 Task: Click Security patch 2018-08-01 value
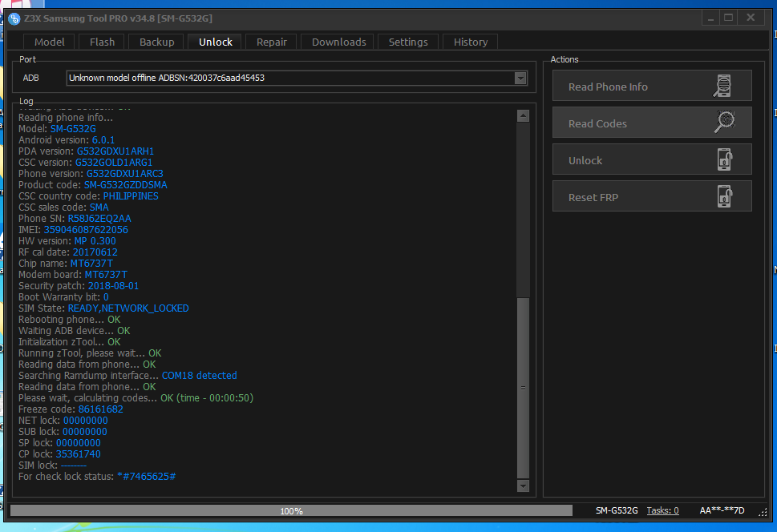pyautogui.click(x=114, y=286)
